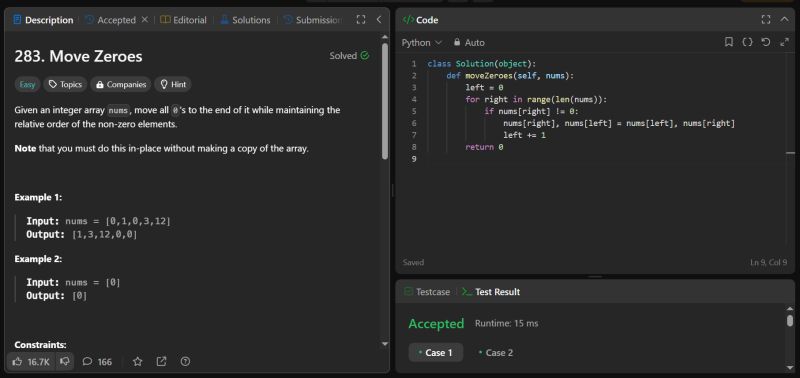Viewport: 800px width, 378px height.
Task: Open the Python language dropdown
Action: [x=421, y=42]
